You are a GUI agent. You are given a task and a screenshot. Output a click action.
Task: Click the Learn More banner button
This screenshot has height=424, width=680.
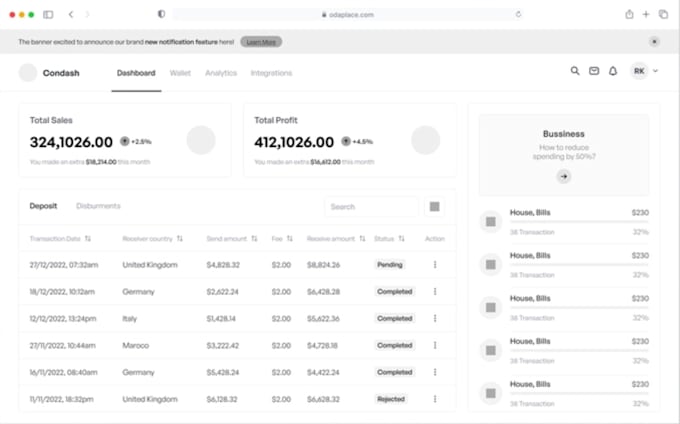(261, 42)
